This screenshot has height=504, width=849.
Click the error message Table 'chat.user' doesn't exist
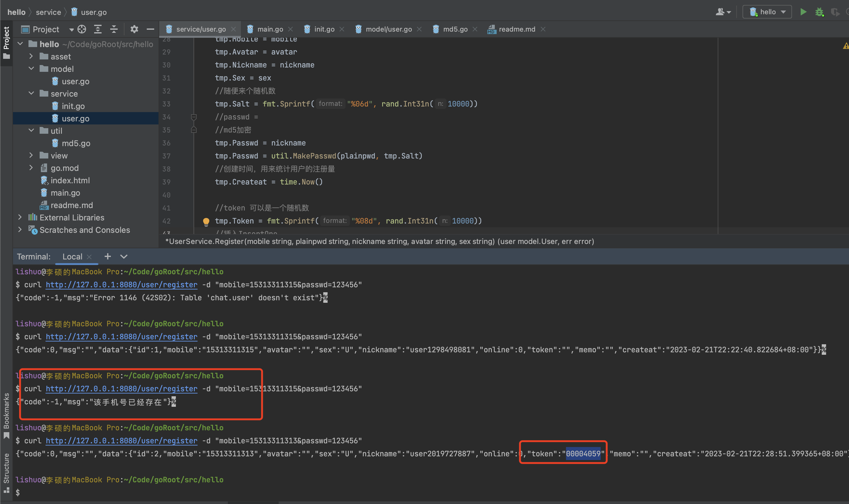[x=249, y=298]
